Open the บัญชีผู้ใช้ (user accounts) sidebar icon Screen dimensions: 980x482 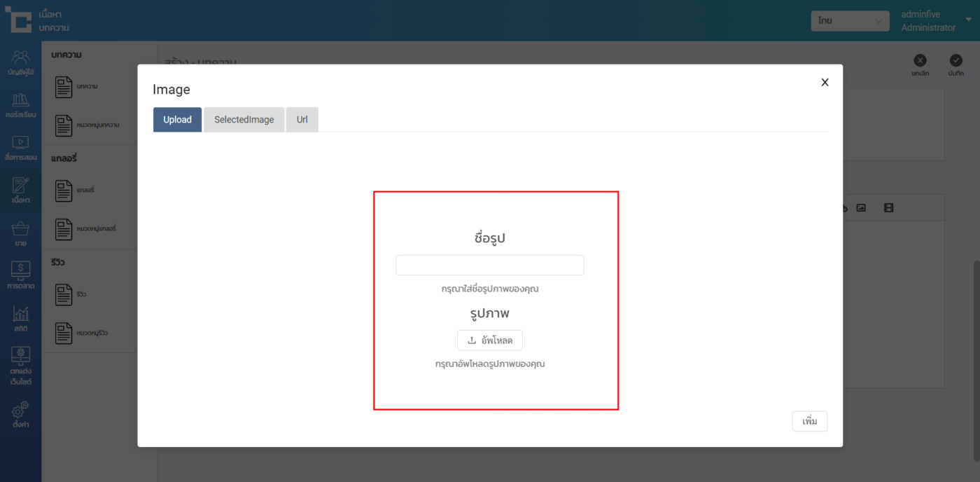click(x=20, y=62)
